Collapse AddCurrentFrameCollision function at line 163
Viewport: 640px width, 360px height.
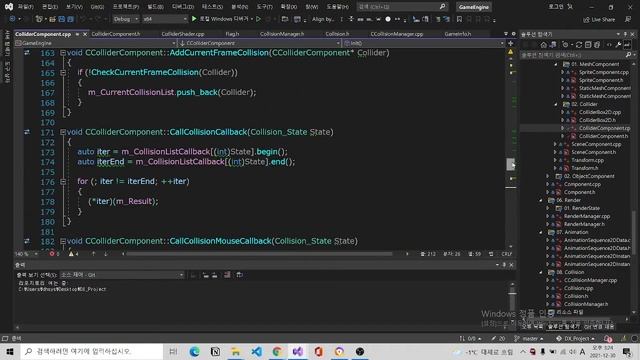[x=63, y=53]
